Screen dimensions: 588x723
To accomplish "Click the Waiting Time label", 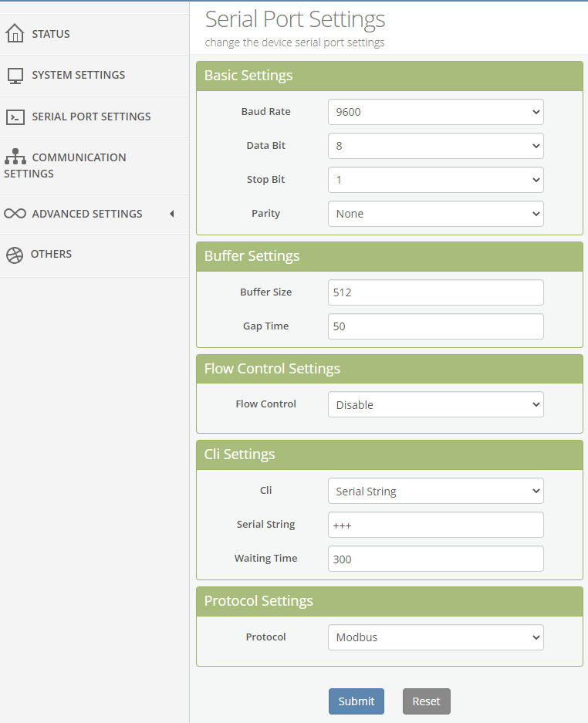I will tap(266, 559).
